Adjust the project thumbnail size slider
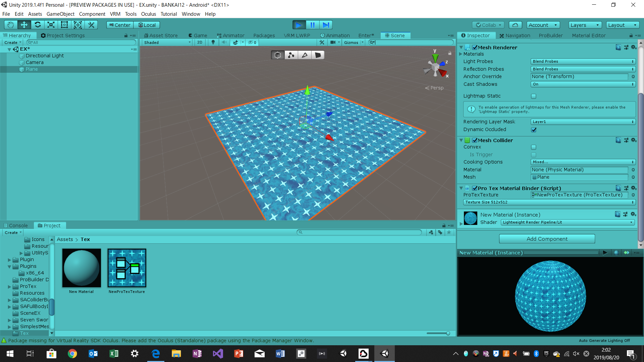 447,333
